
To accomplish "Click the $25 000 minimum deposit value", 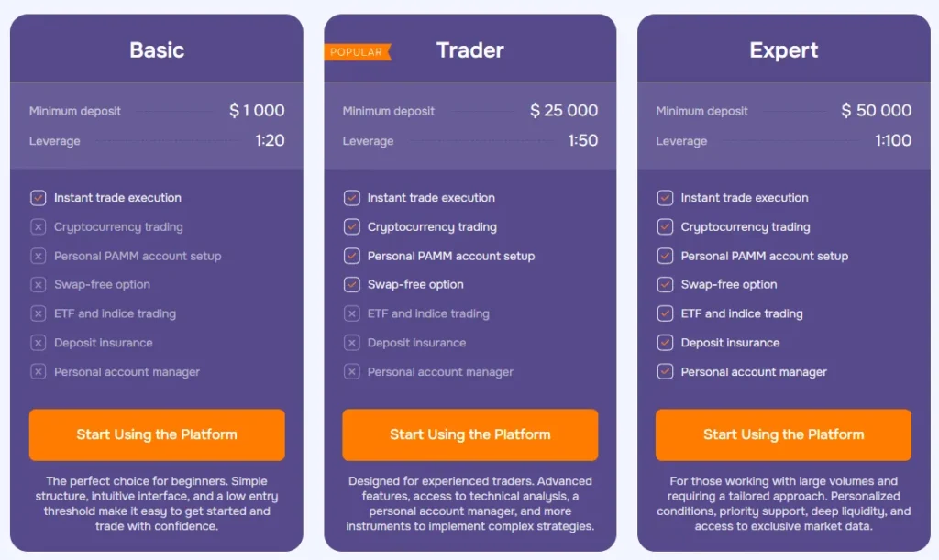I will tap(564, 111).
